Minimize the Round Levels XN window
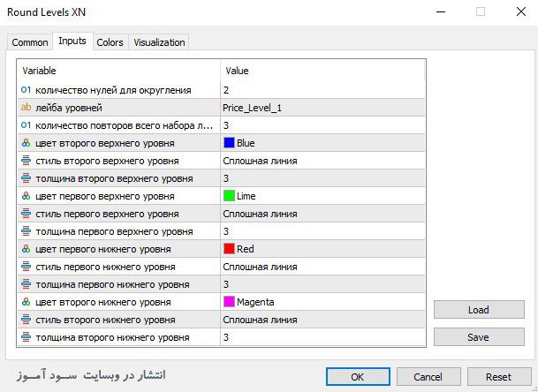 [441, 11]
